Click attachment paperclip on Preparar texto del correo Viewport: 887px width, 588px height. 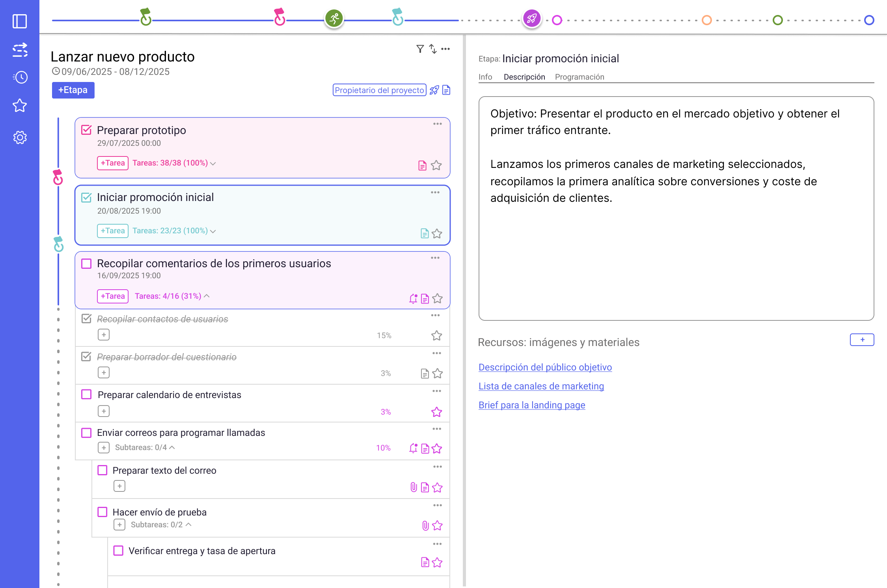point(414,488)
